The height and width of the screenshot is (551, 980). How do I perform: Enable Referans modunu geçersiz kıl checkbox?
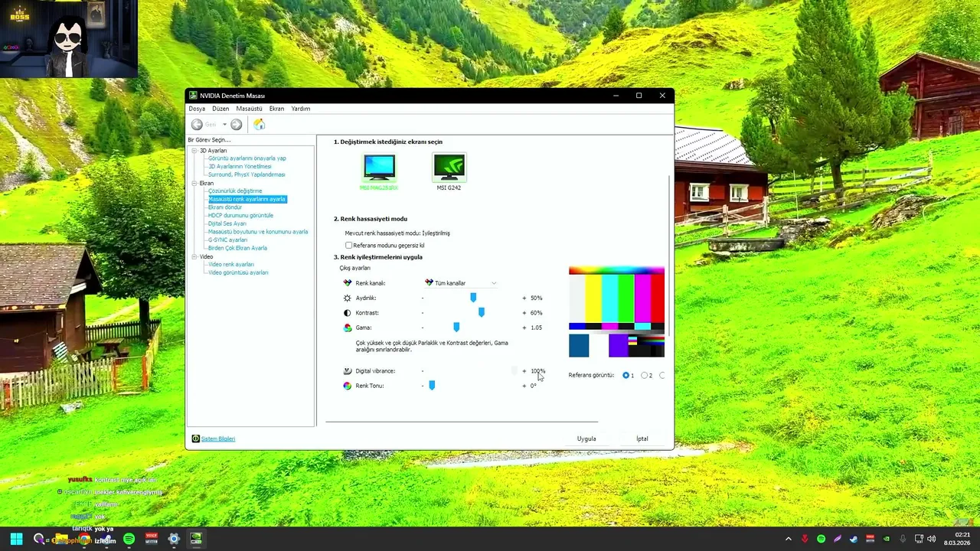349,246
